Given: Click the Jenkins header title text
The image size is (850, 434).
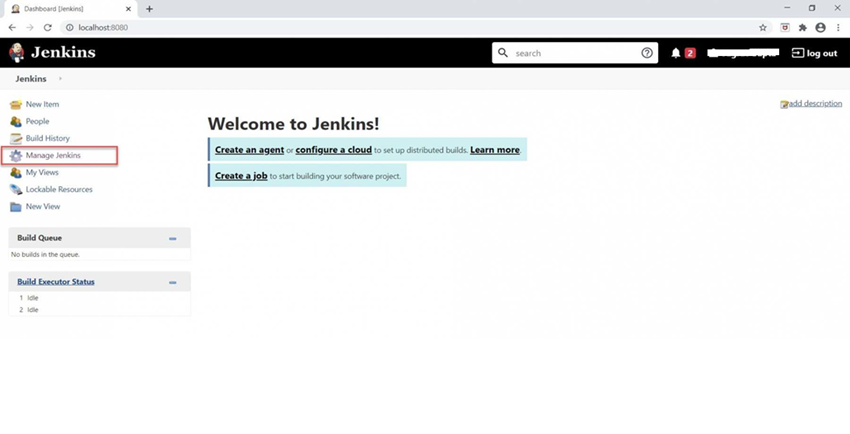Looking at the screenshot, I should pyautogui.click(x=63, y=53).
